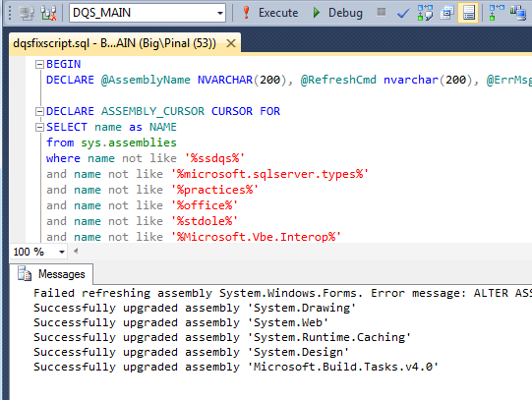The height and width of the screenshot is (400, 532).
Task: Collapse the BEGIN block outline
Action: pyautogui.click(x=39, y=64)
